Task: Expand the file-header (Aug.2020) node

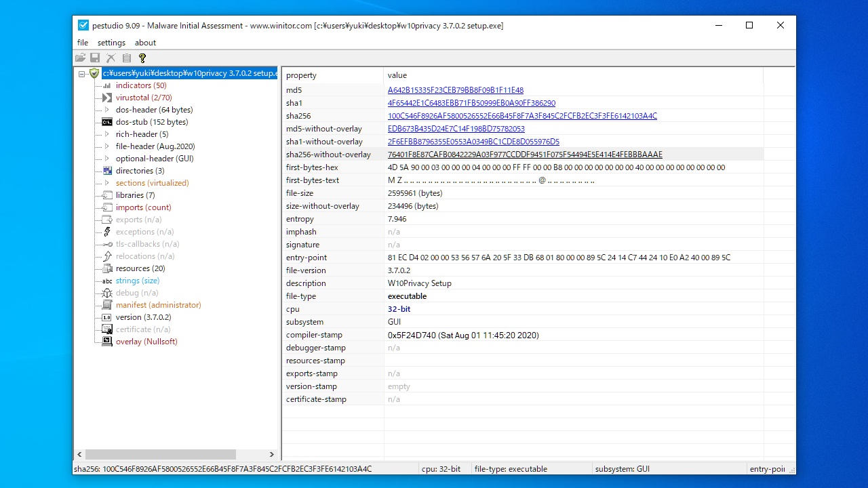Action: click(107, 146)
